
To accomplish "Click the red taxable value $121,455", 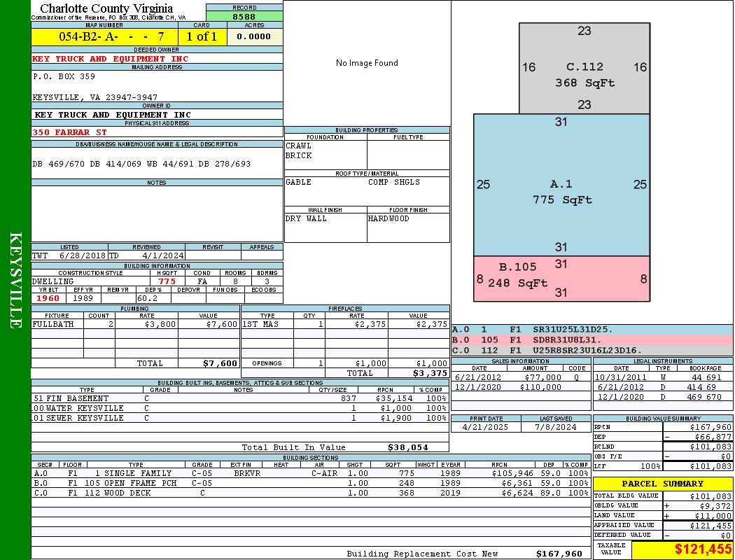I will pos(682,549).
